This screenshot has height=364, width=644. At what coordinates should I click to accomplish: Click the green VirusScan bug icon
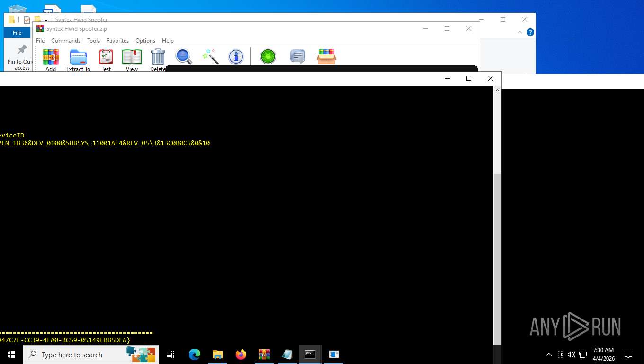pos(268,56)
